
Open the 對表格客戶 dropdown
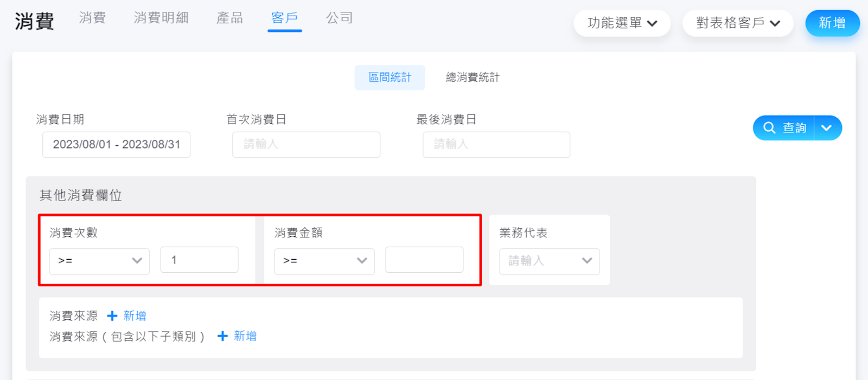[x=738, y=23]
